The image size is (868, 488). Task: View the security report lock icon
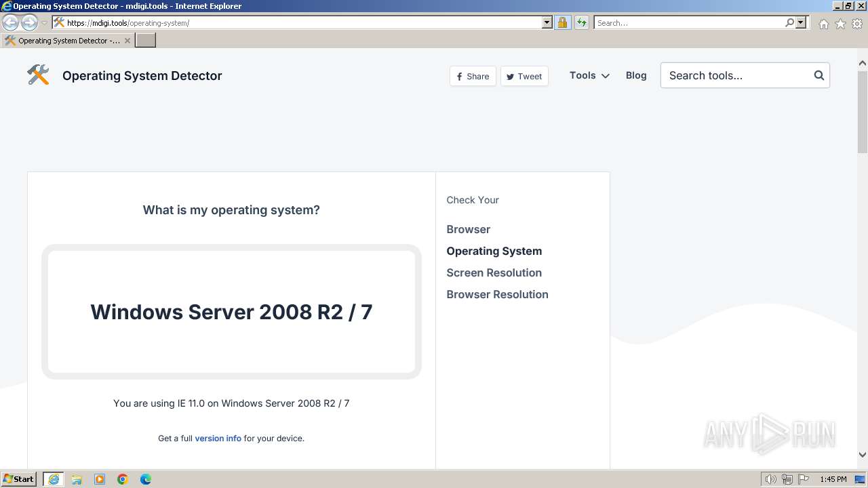point(562,22)
